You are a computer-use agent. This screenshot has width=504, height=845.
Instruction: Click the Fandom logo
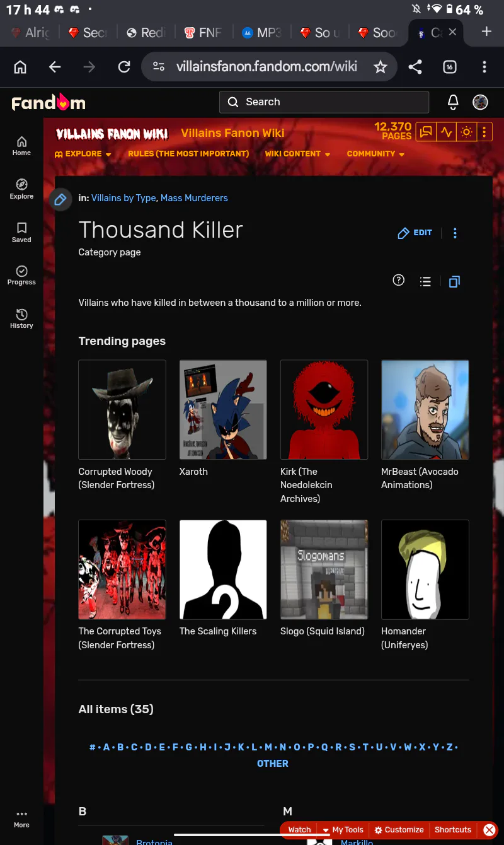[x=49, y=102]
